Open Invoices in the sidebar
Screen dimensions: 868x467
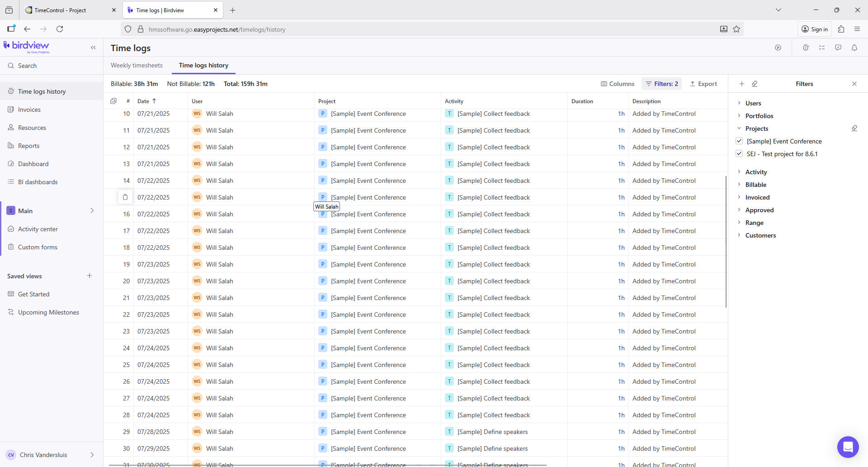(x=29, y=110)
